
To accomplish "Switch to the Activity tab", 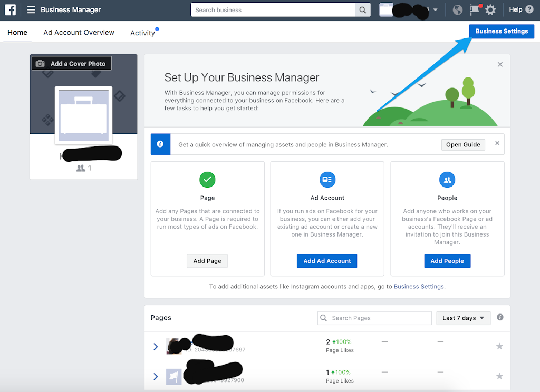I will (x=142, y=33).
